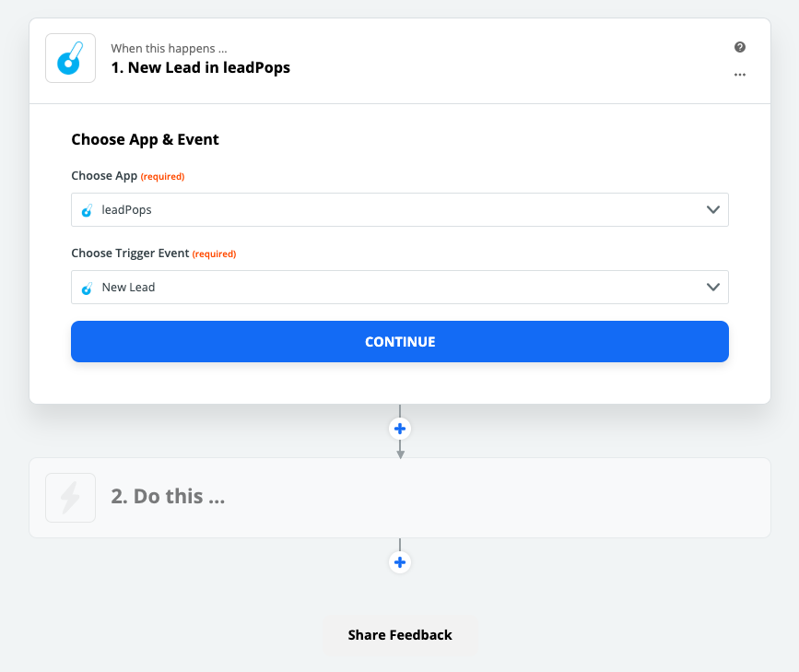Viewport: 799px width, 672px height.
Task: Click the plus icon below step 2
Action: [x=400, y=562]
